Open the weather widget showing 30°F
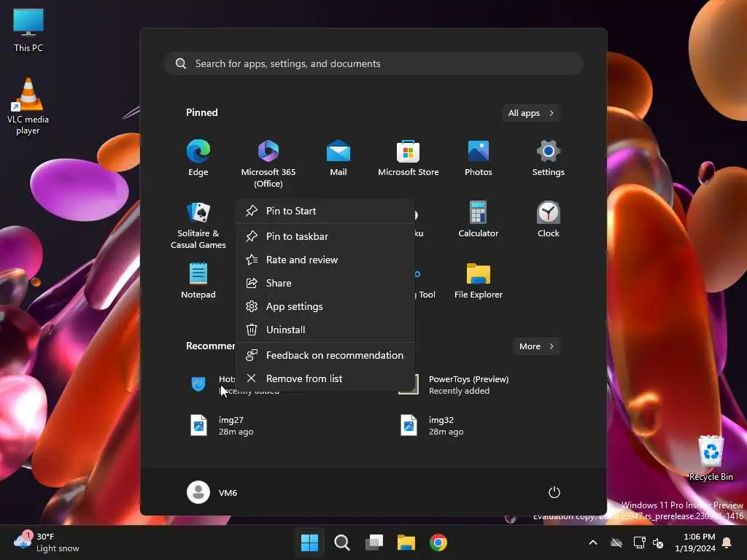The width and height of the screenshot is (747, 560). pyautogui.click(x=47, y=542)
